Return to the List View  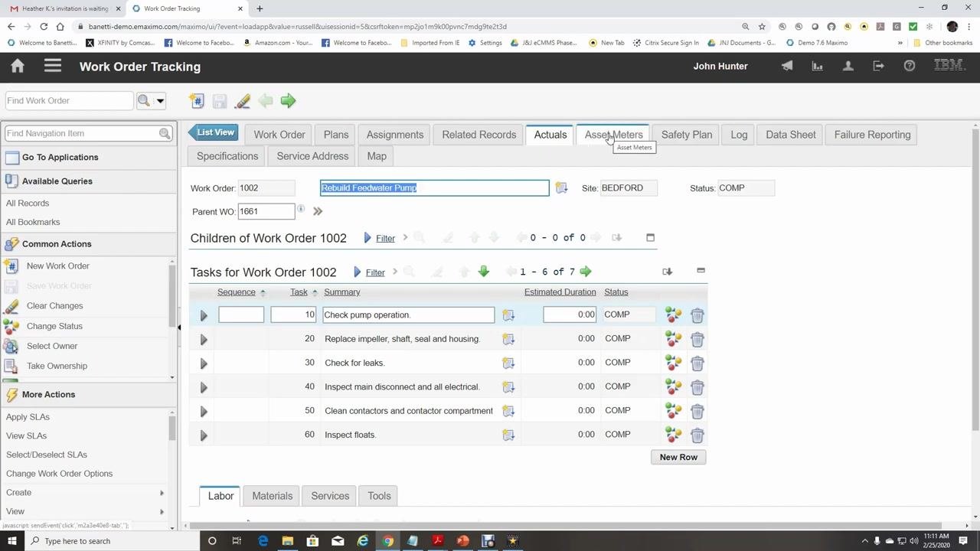coord(213,133)
